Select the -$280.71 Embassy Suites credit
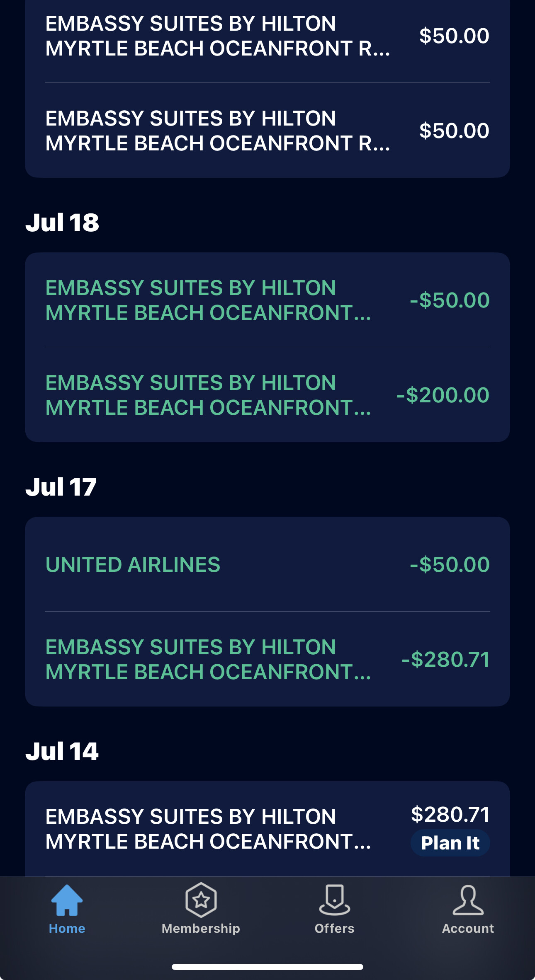The image size is (535, 980). pos(267,659)
